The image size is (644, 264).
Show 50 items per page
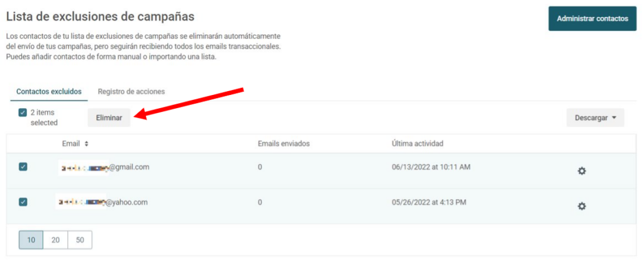pyautogui.click(x=80, y=240)
